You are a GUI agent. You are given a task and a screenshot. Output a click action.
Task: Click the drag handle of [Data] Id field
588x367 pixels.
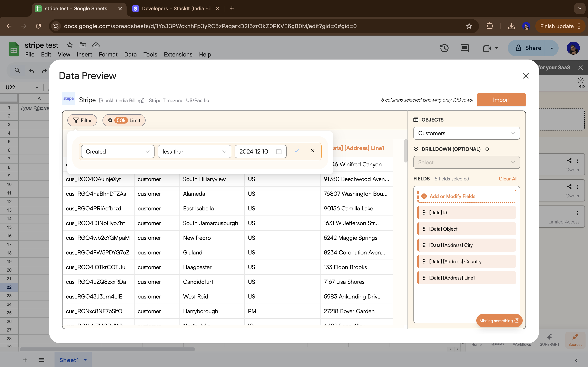(424, 212)
